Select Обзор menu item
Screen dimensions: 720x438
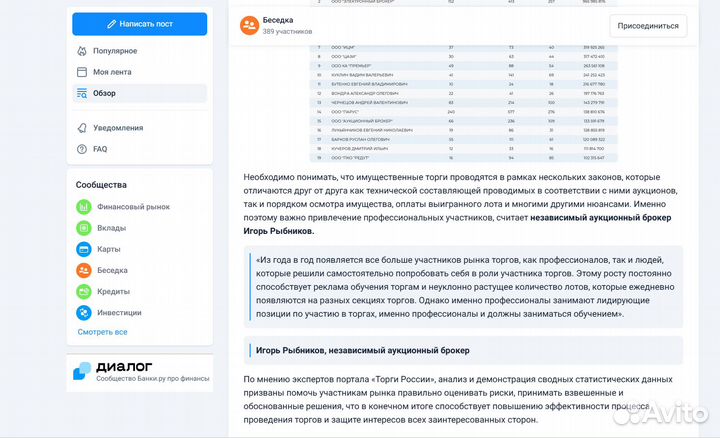pos(140,93)
